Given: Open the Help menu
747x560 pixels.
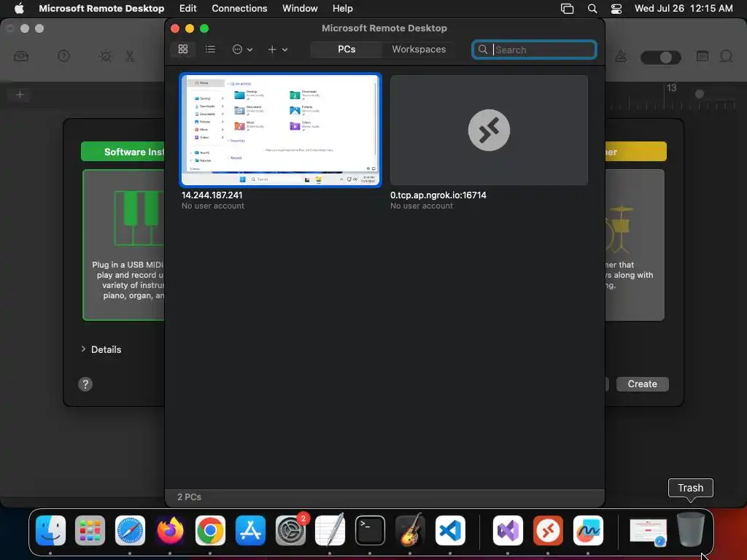Looking at the screenshot, I should coord(343,8).
